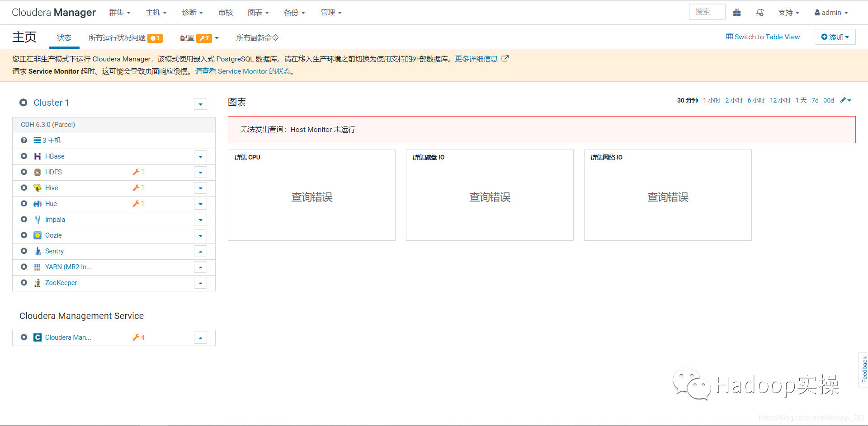Click the Cloudera Management Service icon

(x=38, y=337)
